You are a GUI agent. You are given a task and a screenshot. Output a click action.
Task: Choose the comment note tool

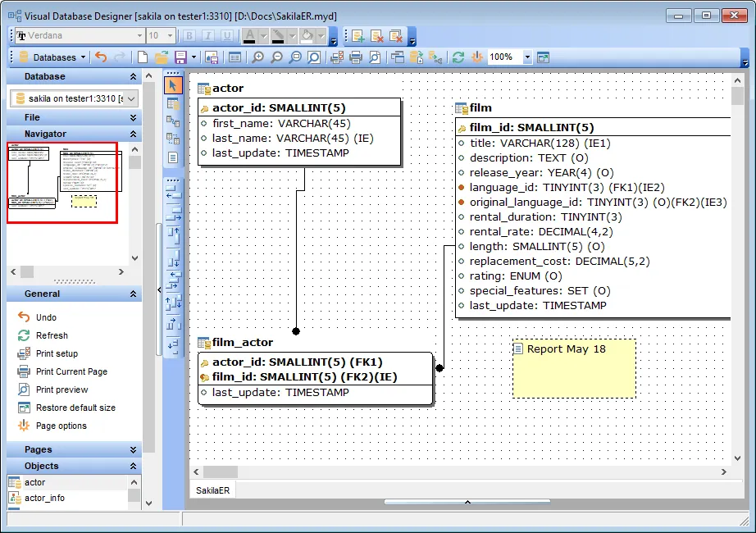[173, 157]
